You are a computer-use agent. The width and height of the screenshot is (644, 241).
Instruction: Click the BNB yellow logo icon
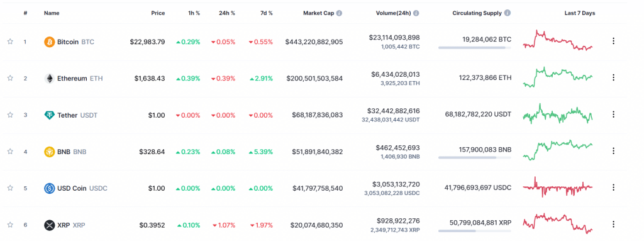tap(49, 152)
